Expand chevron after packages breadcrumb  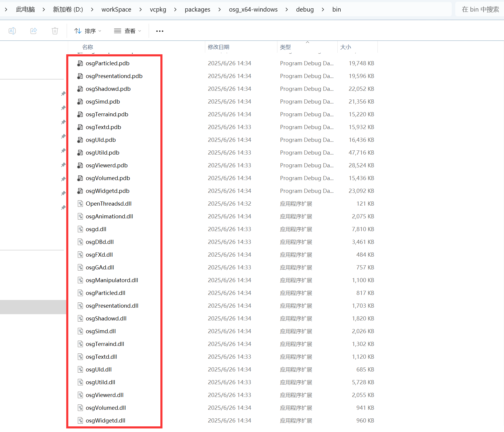click(219, 9)
